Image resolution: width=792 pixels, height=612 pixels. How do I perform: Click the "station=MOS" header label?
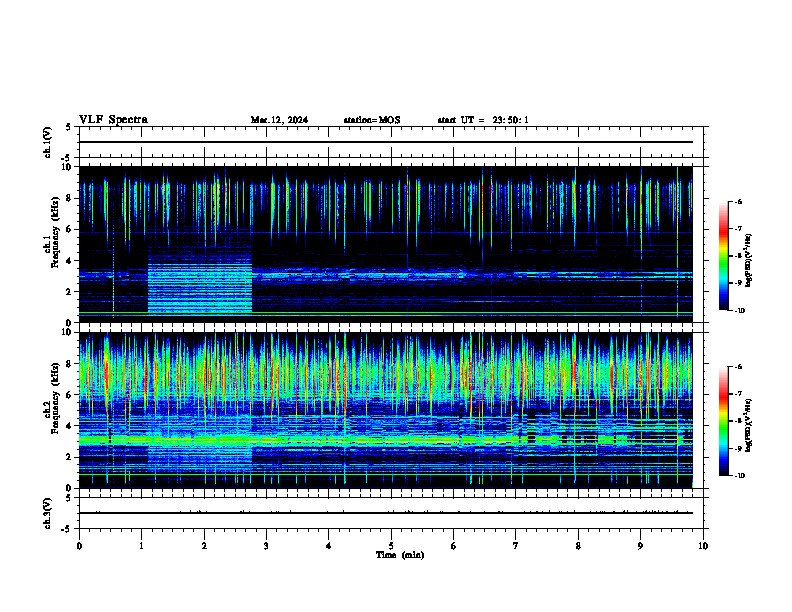[372, 120]
